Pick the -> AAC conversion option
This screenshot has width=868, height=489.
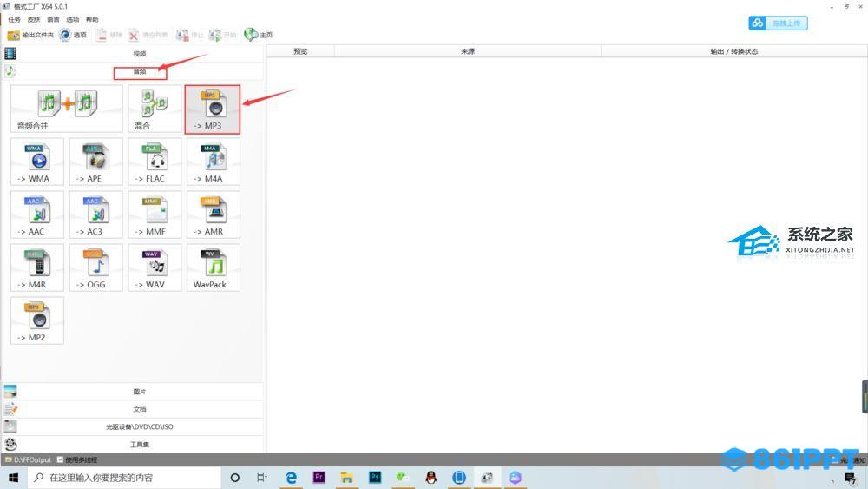coord(37,215)
